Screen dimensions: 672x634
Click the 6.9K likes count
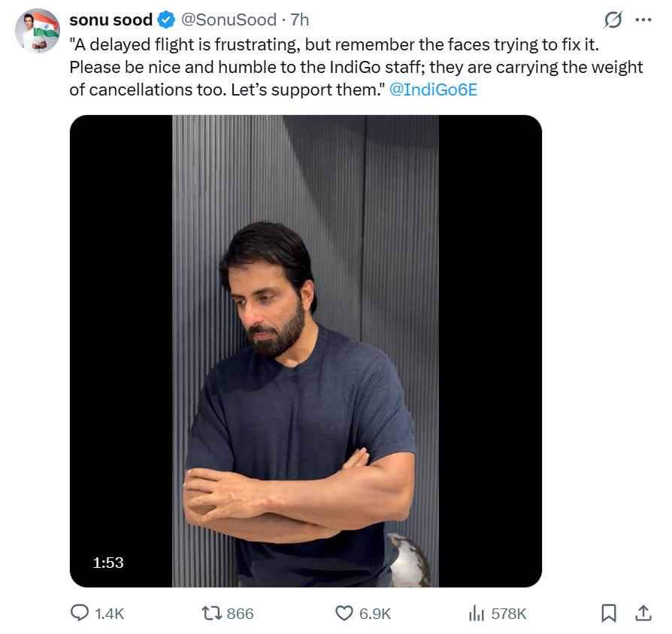tap(375, 614)
